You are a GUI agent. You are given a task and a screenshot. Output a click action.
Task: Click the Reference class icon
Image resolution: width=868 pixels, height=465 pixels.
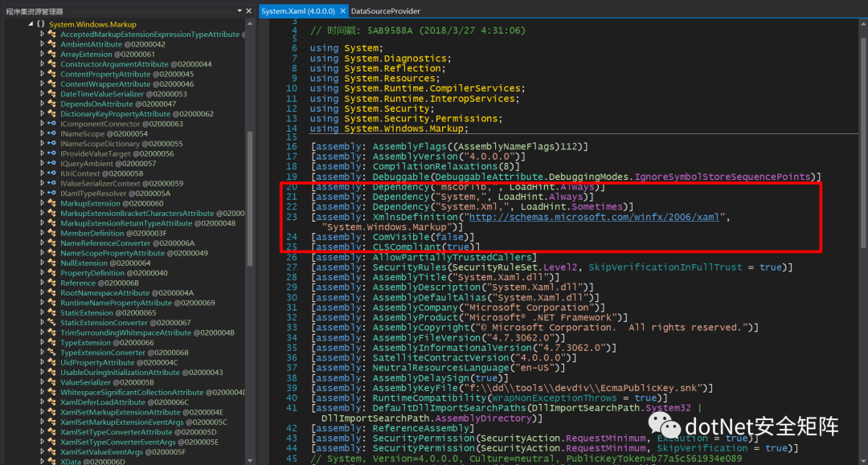click(x=51, y=283)
